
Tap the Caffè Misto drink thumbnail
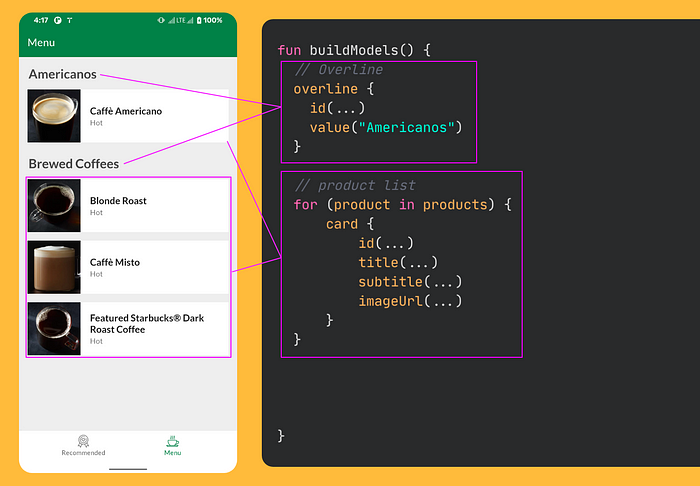(54, 267)
